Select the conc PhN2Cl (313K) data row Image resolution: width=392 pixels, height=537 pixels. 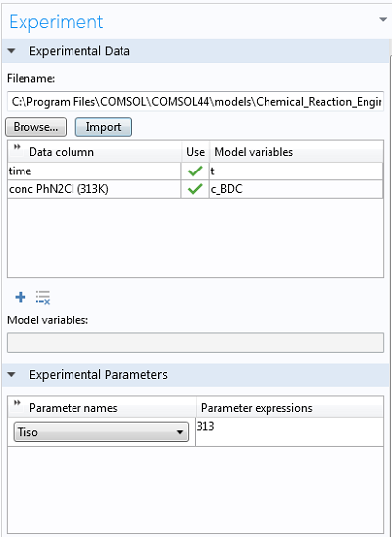tap(94, 189)
